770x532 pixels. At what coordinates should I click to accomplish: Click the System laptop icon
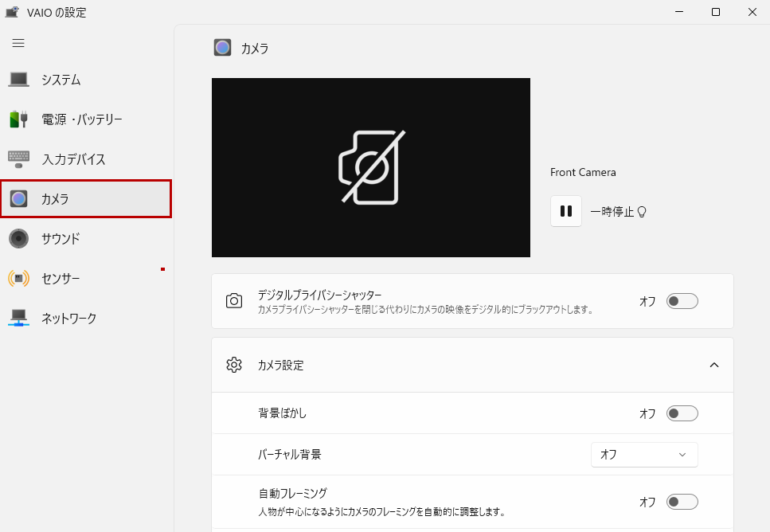[19, 80]
